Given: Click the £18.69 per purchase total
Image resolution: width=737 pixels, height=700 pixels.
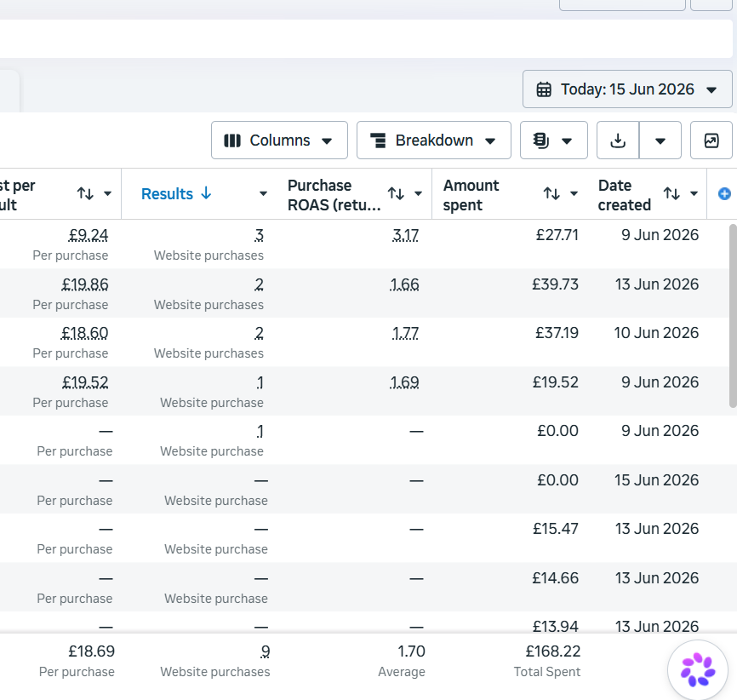Looking at the screenshot, I should (91, 651).
